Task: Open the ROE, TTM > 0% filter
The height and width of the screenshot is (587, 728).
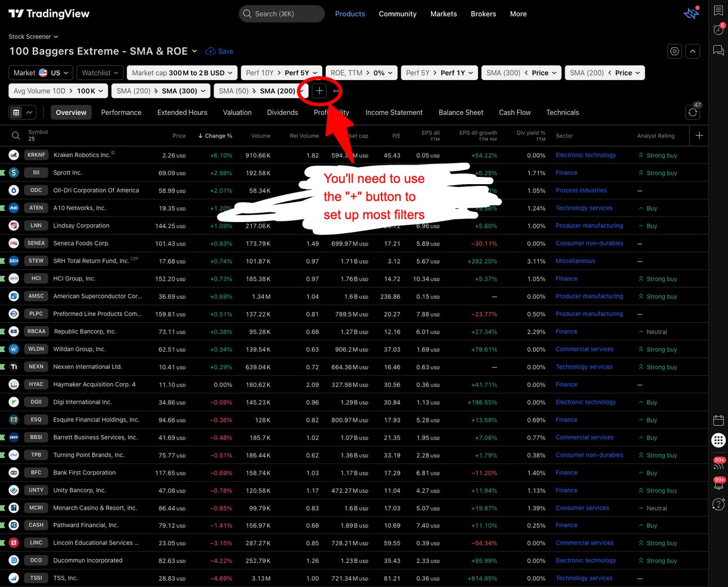Action: [x=362, y=73]
